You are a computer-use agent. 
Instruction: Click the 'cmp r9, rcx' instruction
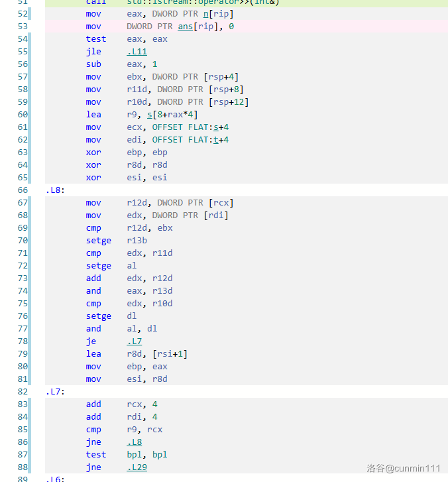click(x=124, y=430)
